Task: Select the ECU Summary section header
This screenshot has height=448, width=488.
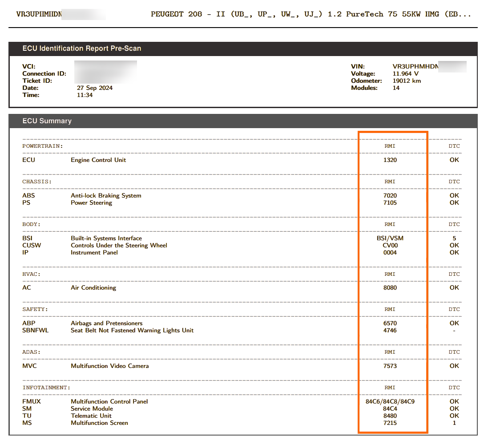Action: [47, 121]
